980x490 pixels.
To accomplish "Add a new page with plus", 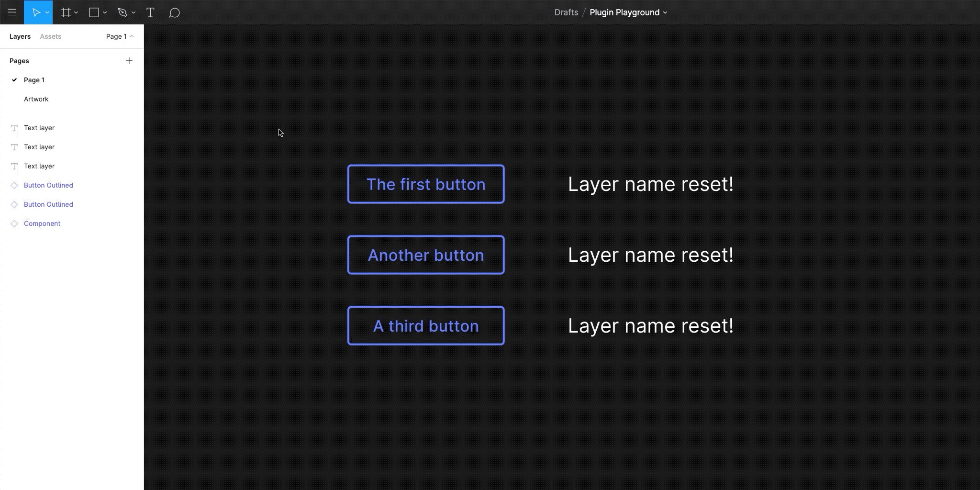I will pyautogui.click(x=129, y=61).
